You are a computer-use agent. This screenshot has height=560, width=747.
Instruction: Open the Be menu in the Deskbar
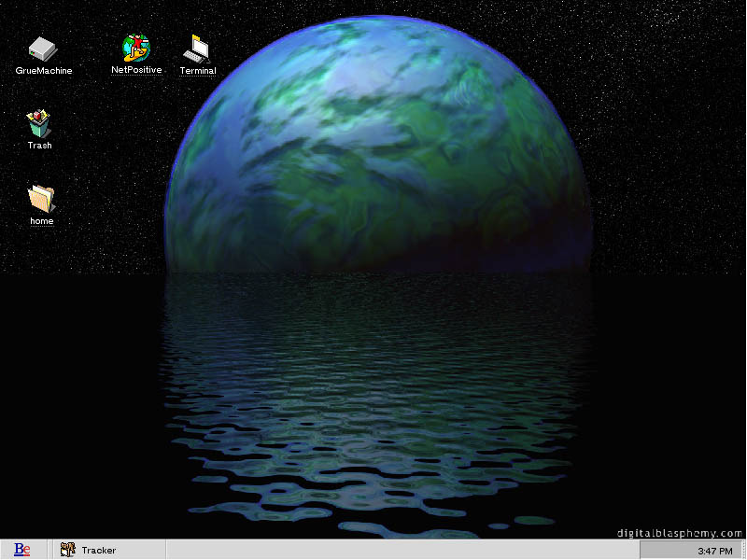22,550
